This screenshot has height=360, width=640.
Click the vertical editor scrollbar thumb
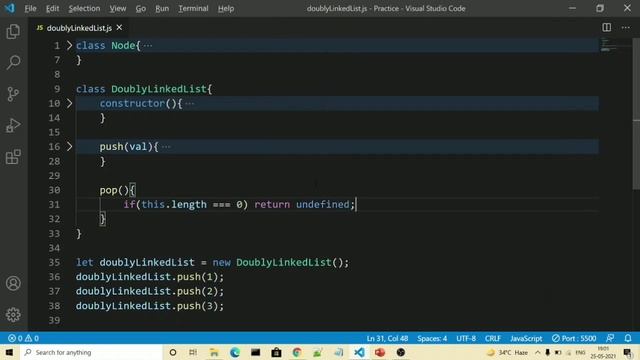(x=636, y=114)
